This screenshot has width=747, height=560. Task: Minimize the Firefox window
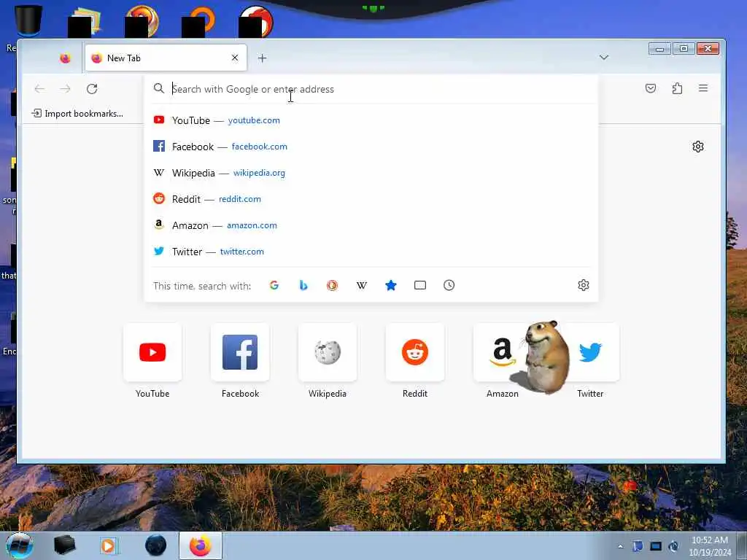pos(659,49)
